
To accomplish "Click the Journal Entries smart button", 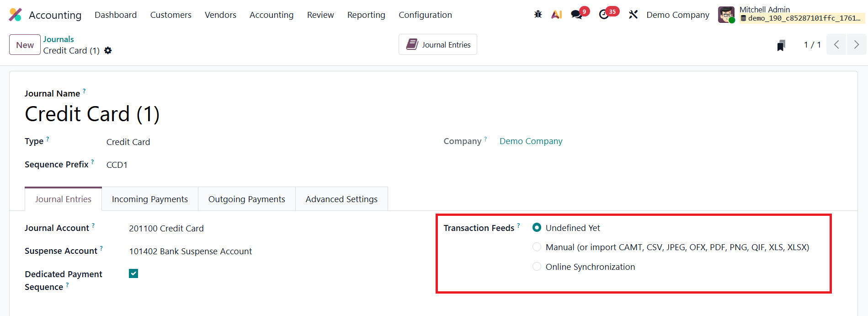I will [x=438, y=45].
